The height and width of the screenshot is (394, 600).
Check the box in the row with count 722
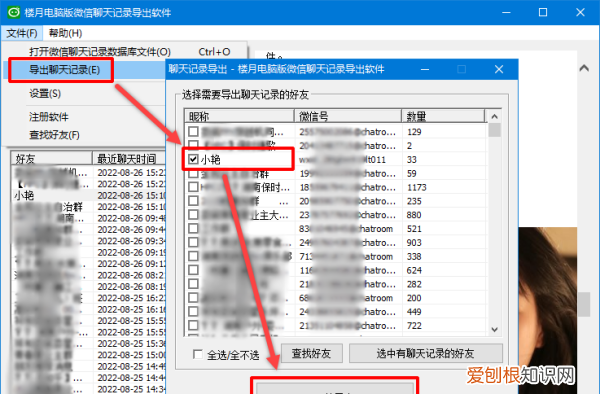click(193, 325)
